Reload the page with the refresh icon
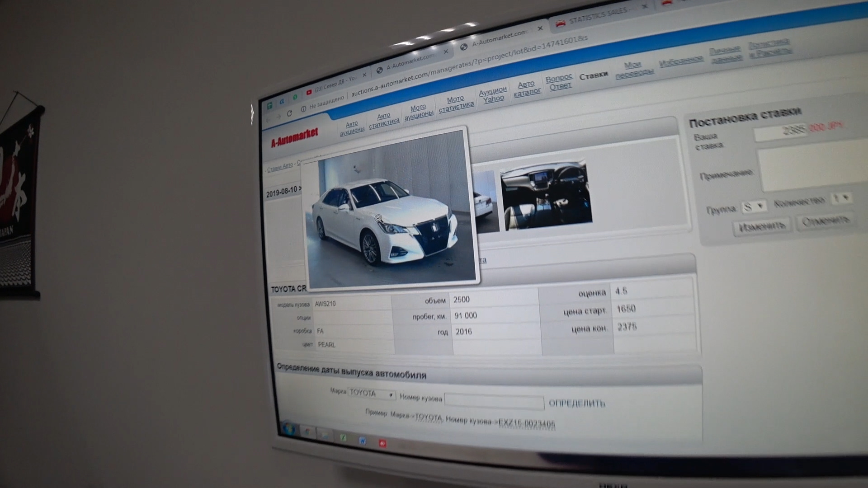This screenshot has height=488, width=868. (x=289, y=113)
